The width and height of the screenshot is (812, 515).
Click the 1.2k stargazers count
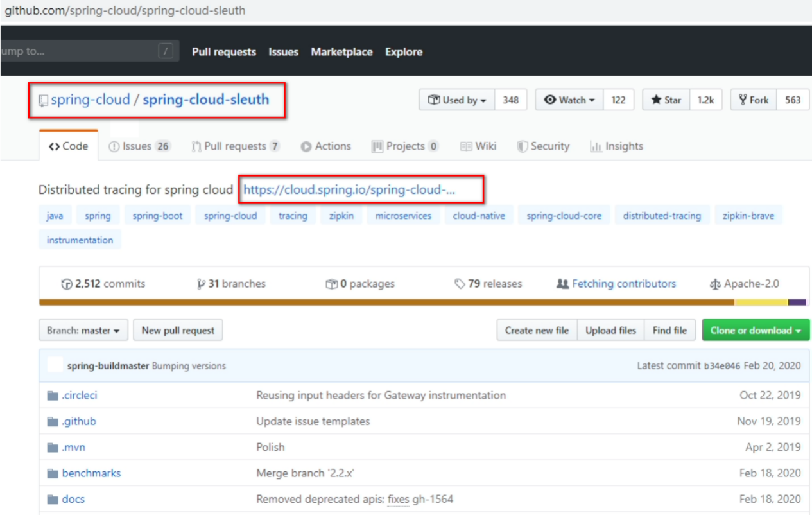(x=706, y=100)
